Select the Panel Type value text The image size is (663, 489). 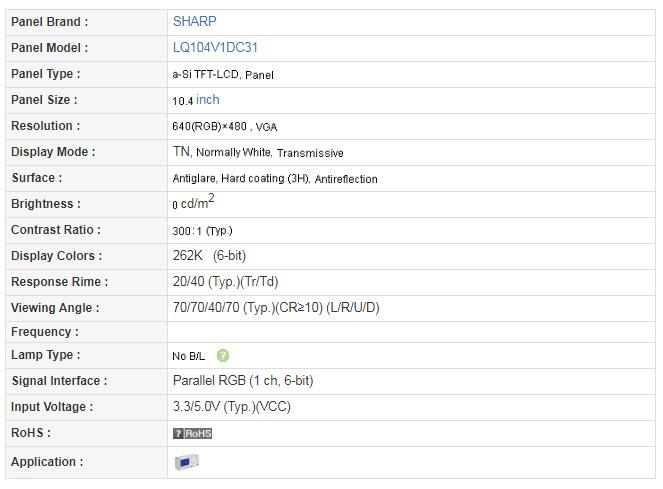pyautogui.click(x=223, y=75)
